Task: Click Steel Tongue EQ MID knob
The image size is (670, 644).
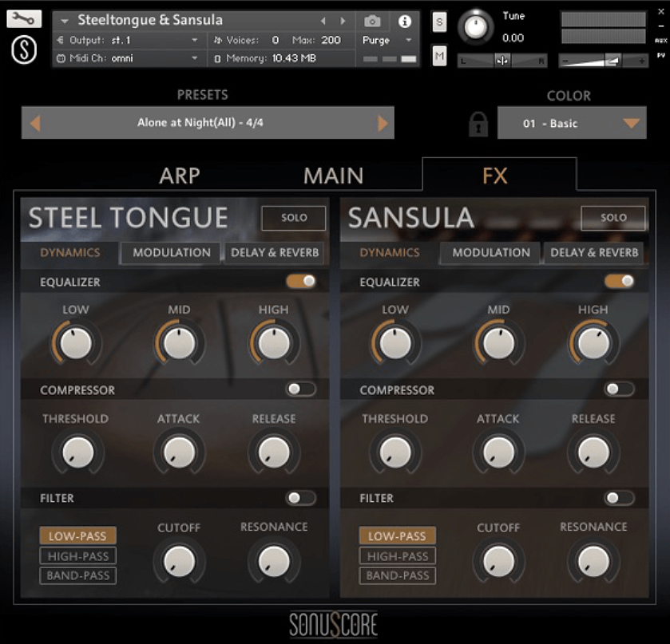Action: point(180,342)
